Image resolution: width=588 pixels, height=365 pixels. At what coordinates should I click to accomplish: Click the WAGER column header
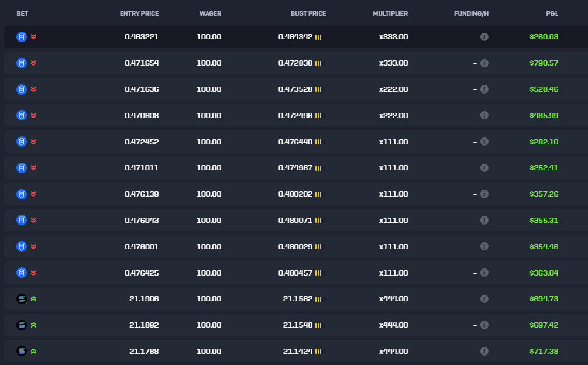[211, 13]
